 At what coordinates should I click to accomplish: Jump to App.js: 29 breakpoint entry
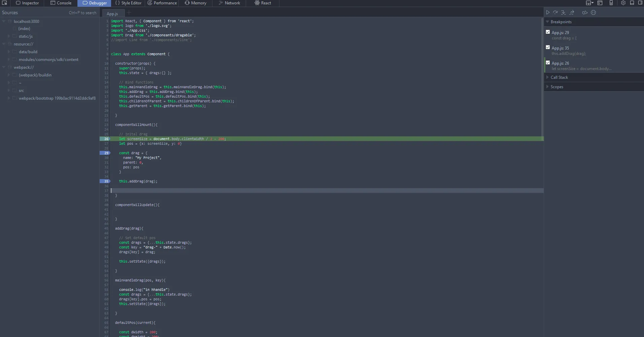tap(595, 35)
